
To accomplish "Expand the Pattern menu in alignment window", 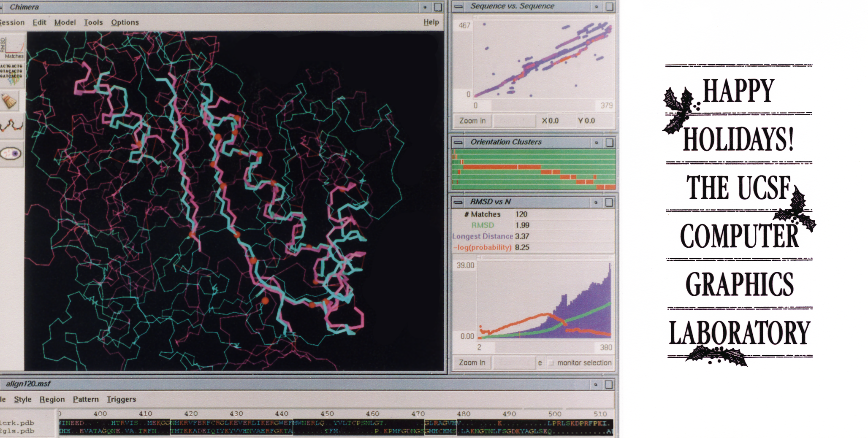I will [x=86, y=399].
